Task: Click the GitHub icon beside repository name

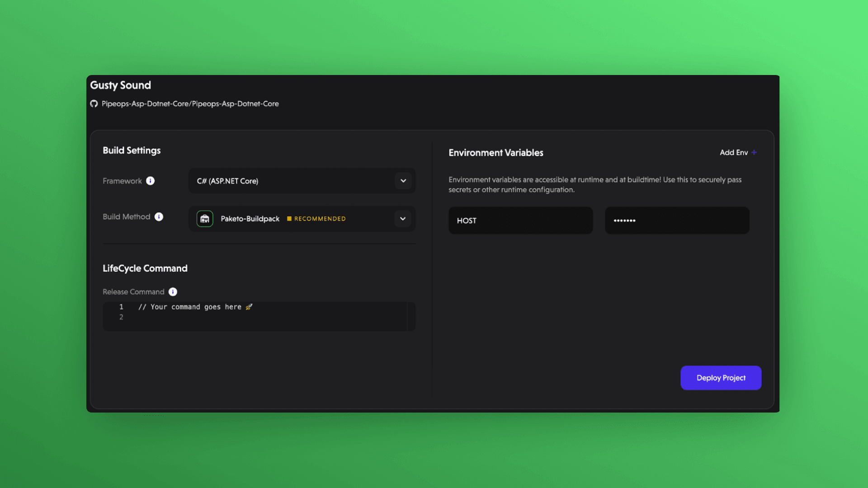Action: tap(94, 104)
